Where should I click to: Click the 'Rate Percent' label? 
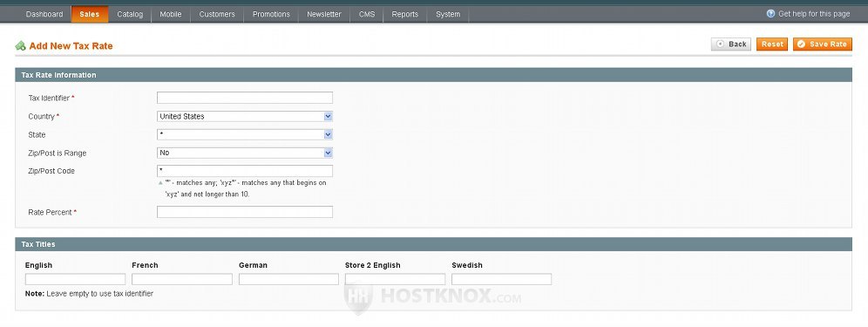coord(50,212)
